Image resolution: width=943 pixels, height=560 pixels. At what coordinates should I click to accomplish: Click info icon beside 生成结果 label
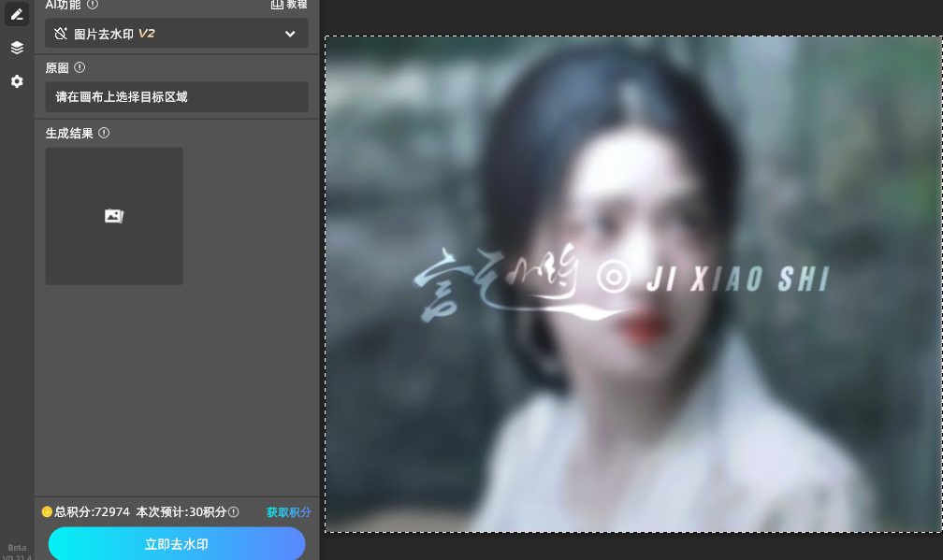click(x=104, y=133)
